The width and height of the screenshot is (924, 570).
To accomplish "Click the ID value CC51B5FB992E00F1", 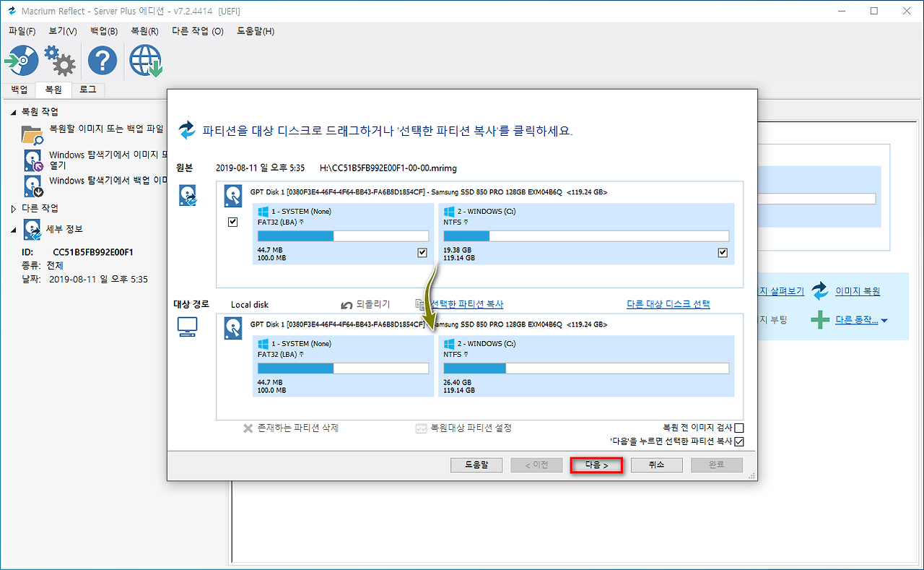I will [93, 252].
